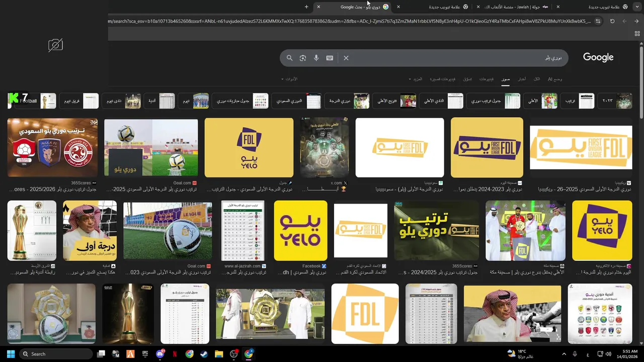The image size is (644, 362).
Task: Open the on-screen keyboard input tool
Action: [x=330, y=58]
